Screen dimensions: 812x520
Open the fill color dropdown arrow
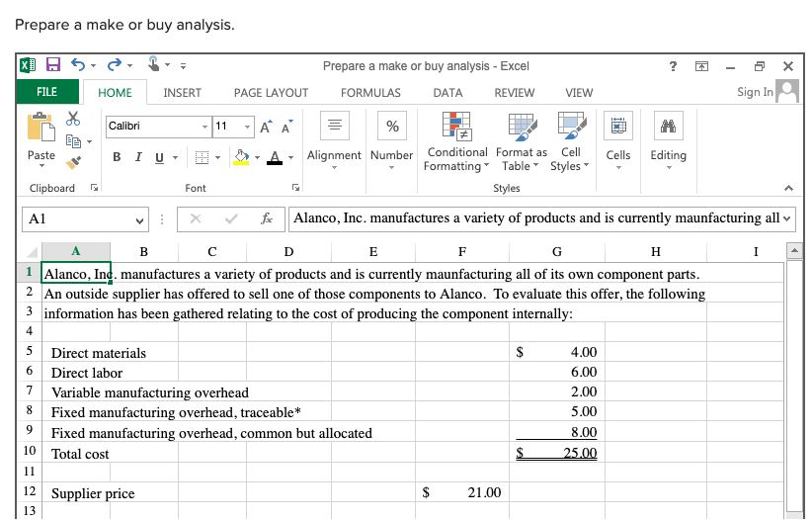tap(257, 157)
